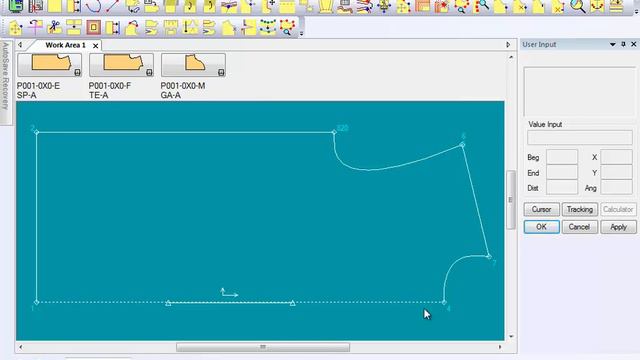Screen dimensions: 640x360
Task: Click the green save-model icon in top toolbar
Action: (16, 6)
